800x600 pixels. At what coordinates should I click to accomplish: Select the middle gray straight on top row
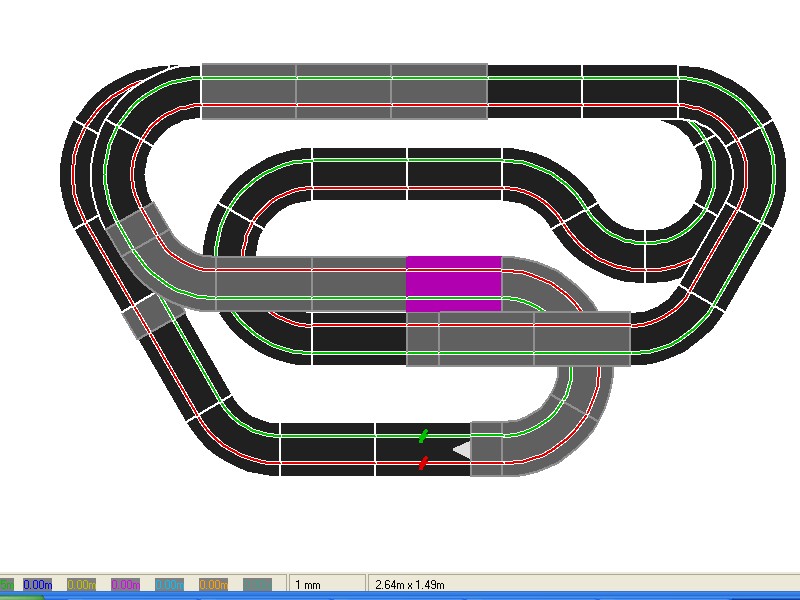pyautogui.click(x=343, y=91)
